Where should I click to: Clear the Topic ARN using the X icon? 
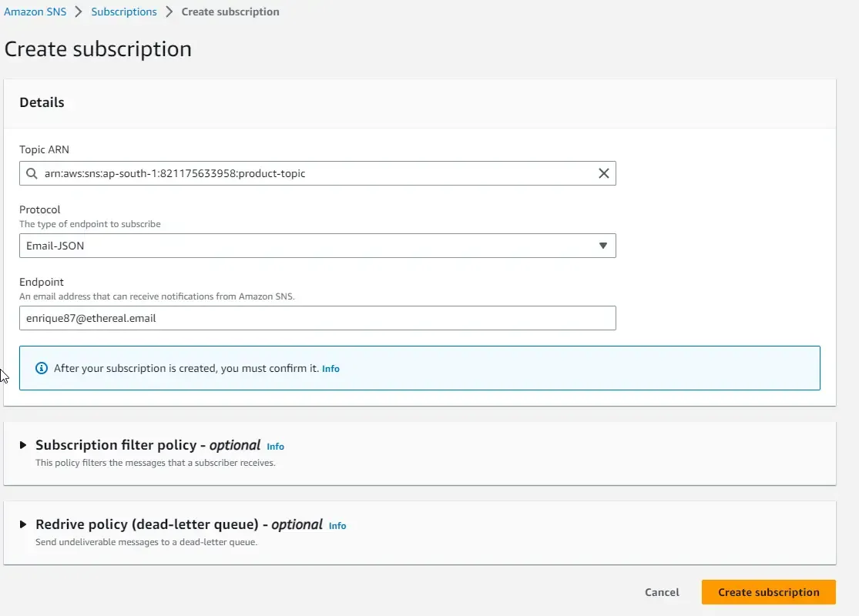pyautogui.click(x=604, y=173)
